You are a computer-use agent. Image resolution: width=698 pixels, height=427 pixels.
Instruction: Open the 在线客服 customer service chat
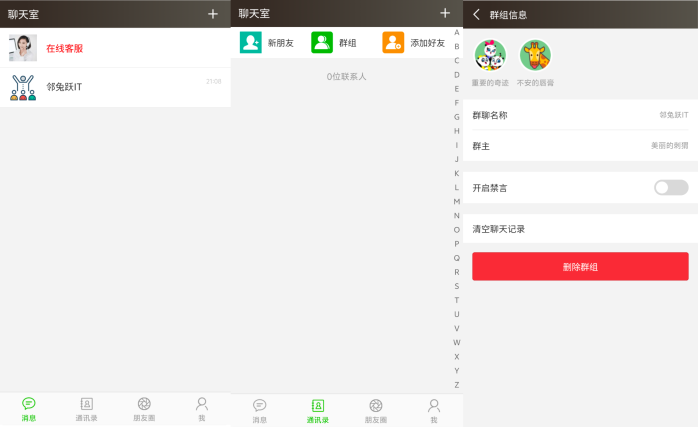(115, 48)
